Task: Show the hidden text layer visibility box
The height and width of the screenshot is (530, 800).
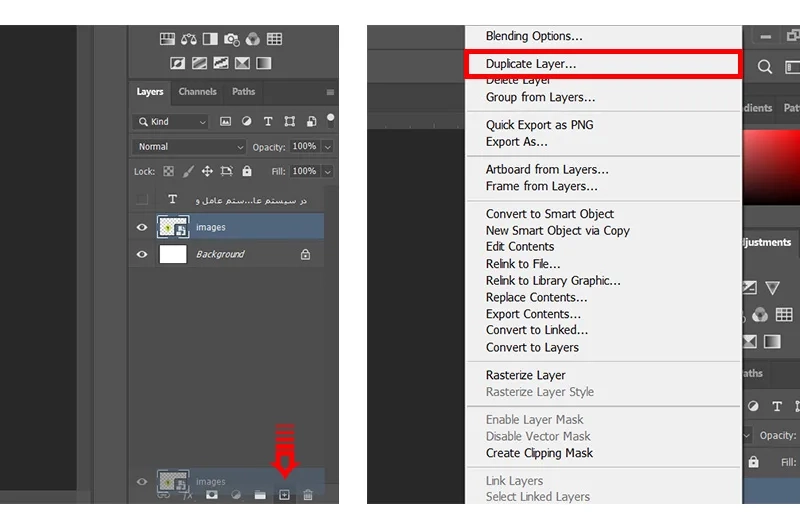Action: click(x=142, y=199)
